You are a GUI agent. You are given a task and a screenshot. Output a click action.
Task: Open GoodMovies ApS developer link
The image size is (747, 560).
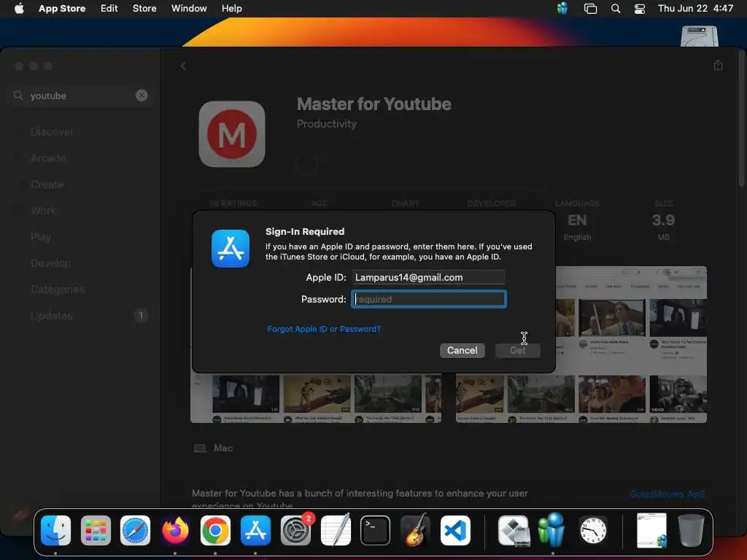click(667, 494)
